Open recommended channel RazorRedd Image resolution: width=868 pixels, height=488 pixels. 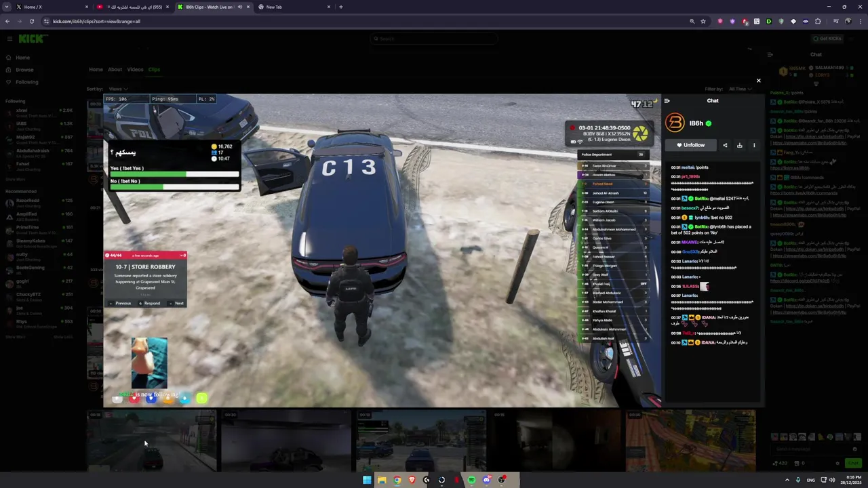pos(39,203)
